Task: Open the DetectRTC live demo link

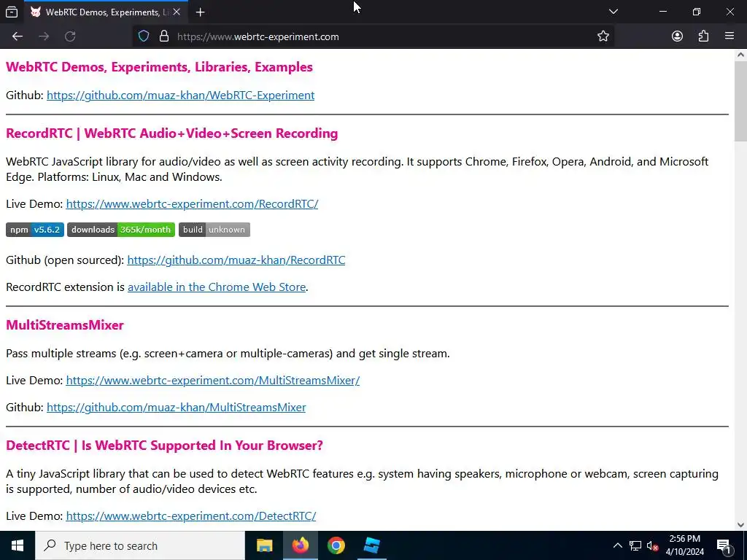Action: click(x=191, y=516)
